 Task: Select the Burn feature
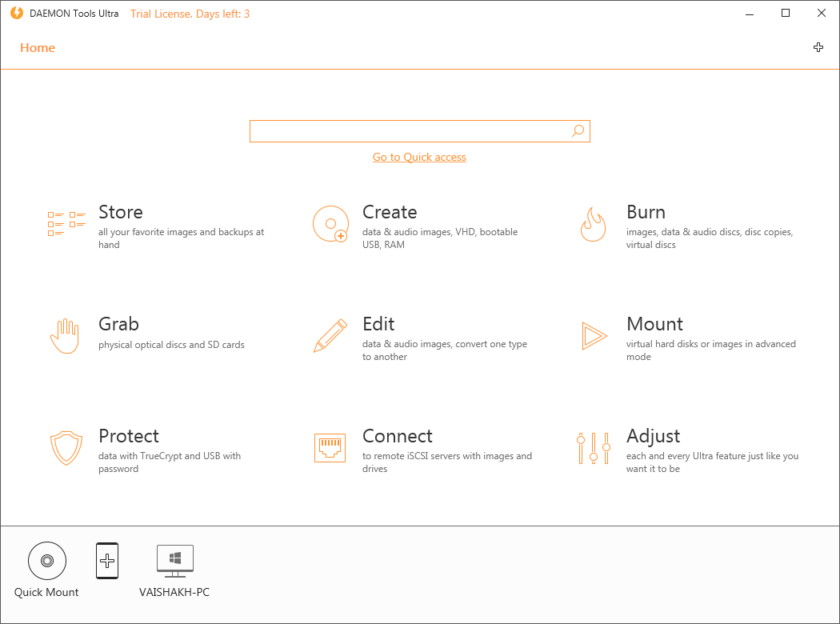[x=646, y=212]
